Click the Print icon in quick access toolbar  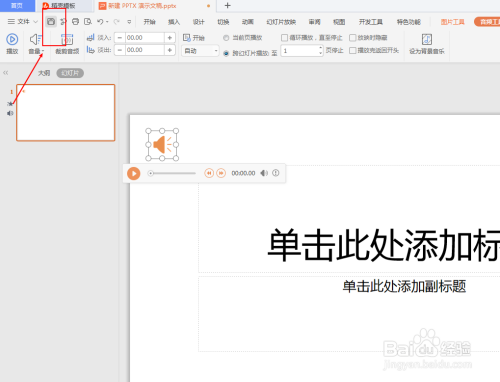75,22
